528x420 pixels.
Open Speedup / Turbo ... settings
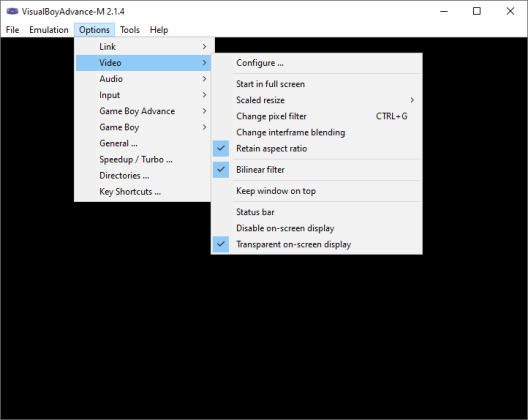click(143, 159)
